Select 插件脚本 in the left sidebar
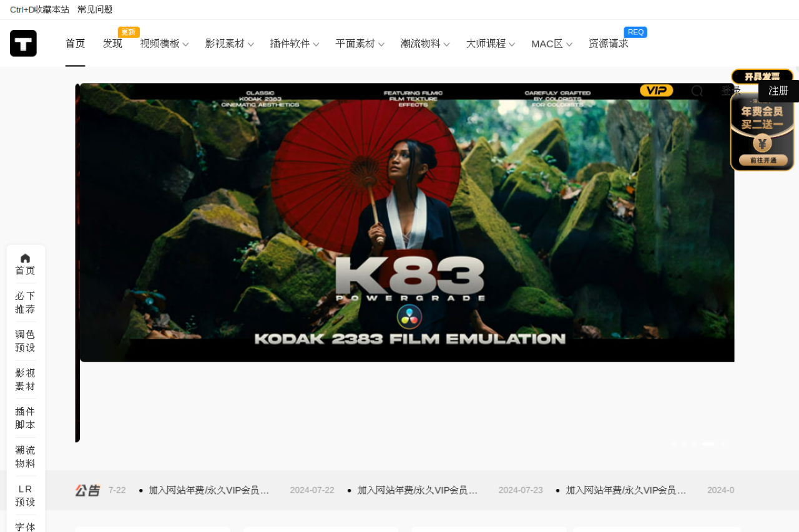 [x=26, y=418]
